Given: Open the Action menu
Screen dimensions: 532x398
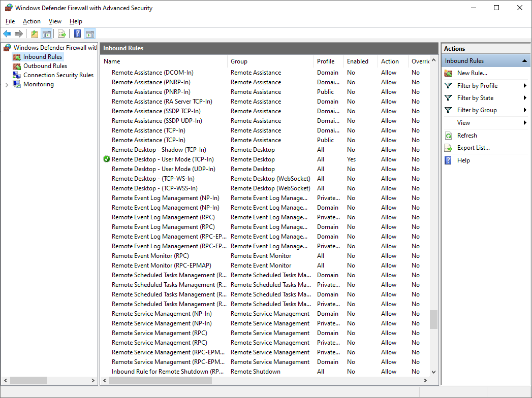Looking at the screenshot, I should 32,21.
